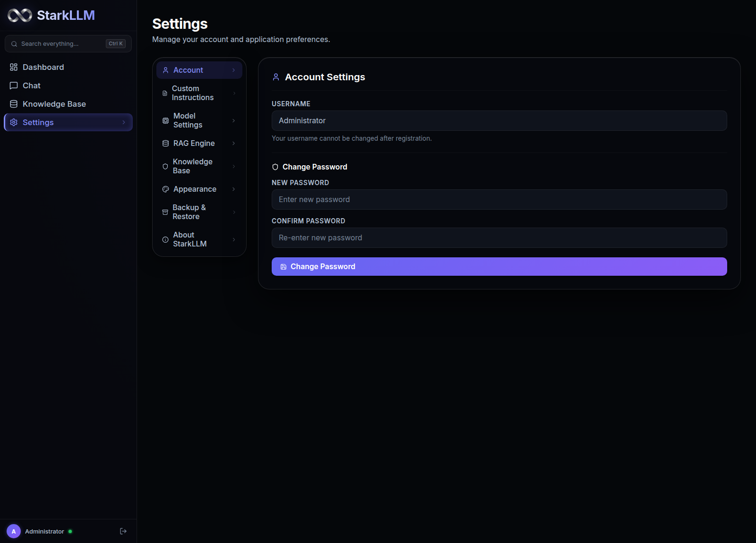Click the RAG Engine database icon

(x=165, y=143)
